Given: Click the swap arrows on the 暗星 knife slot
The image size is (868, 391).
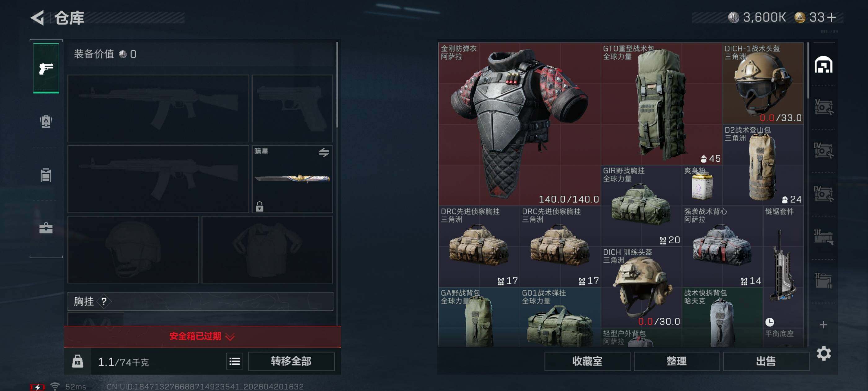Looking at the screenshot, I should 324,152.
